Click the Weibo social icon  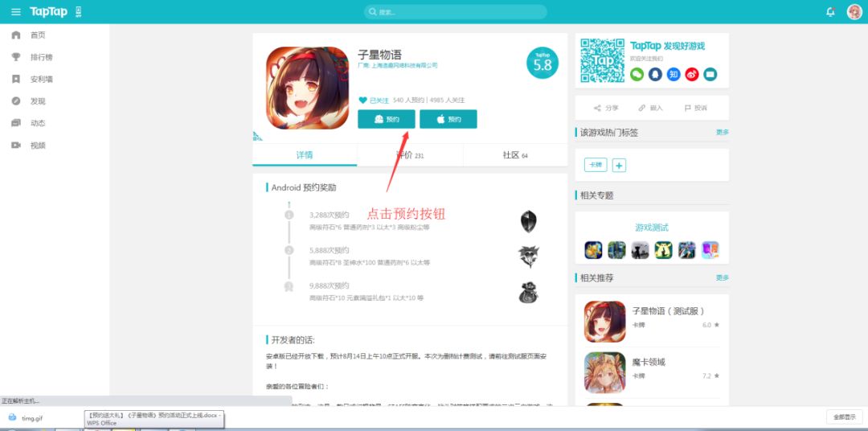[692, 74]
